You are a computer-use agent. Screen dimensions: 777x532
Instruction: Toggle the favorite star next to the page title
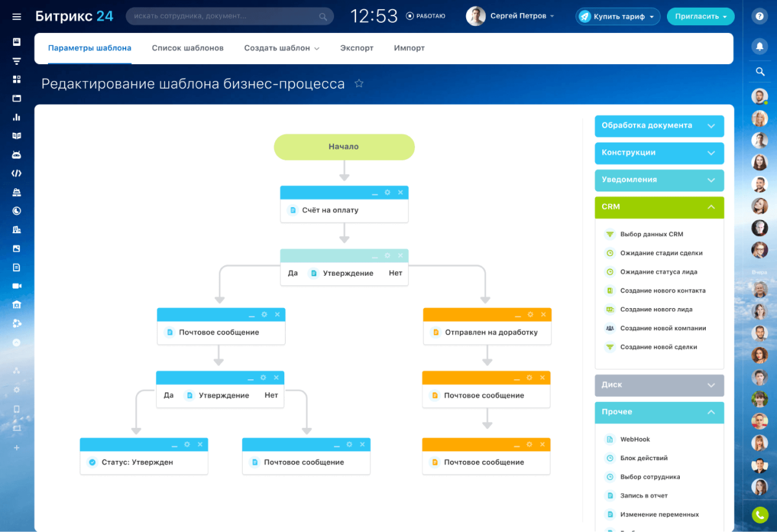[x=359, y=83]
